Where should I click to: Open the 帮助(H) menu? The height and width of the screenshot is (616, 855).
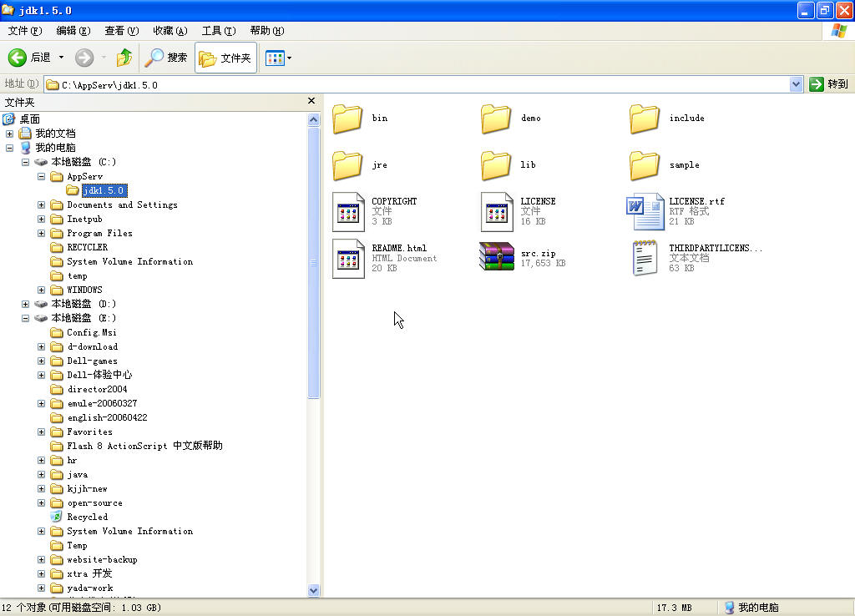tap(267, 31)
